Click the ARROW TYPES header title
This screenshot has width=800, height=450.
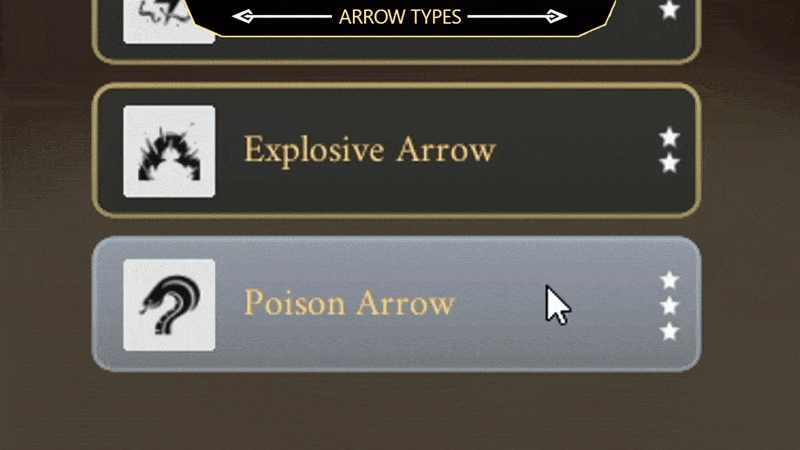point(399,17)
